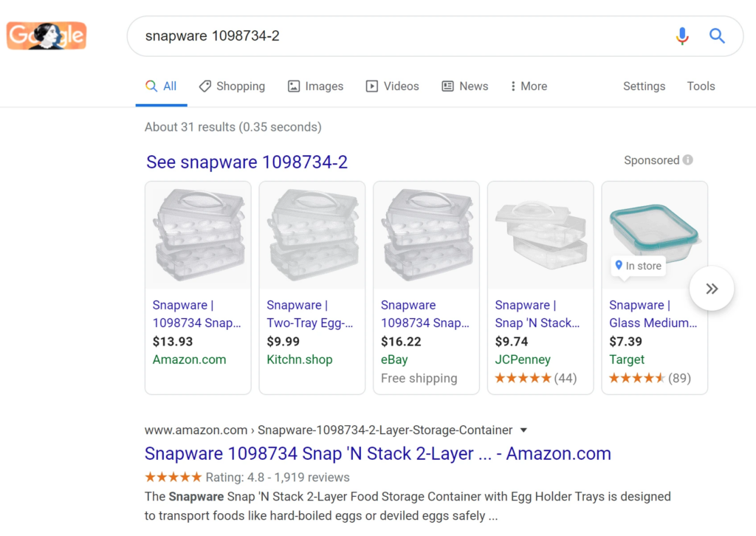Click the Sponsored info icon

tap(687, 160)
